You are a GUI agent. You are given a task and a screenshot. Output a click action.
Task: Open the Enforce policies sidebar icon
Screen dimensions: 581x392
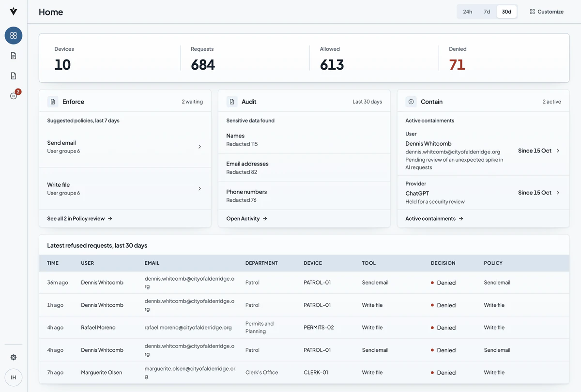14,56
